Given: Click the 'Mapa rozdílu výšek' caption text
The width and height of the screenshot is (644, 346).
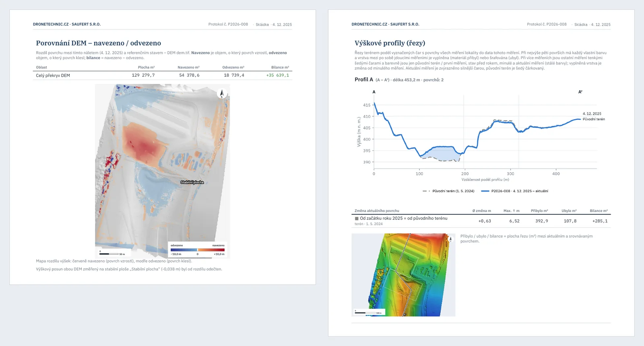Looking at the screenshot, I should [x=114, y=261].
